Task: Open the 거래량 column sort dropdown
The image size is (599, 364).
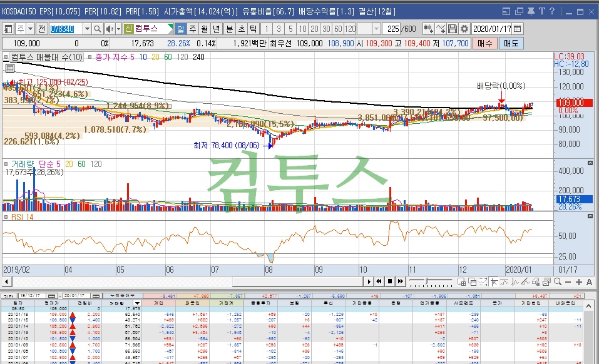Action: (137, 303)
